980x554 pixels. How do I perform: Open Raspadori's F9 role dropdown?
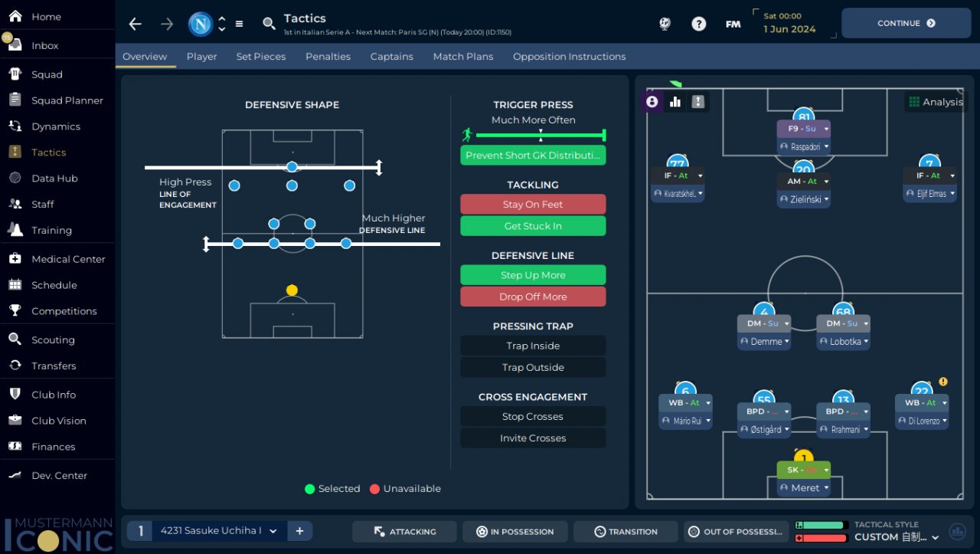coord(826,129)
